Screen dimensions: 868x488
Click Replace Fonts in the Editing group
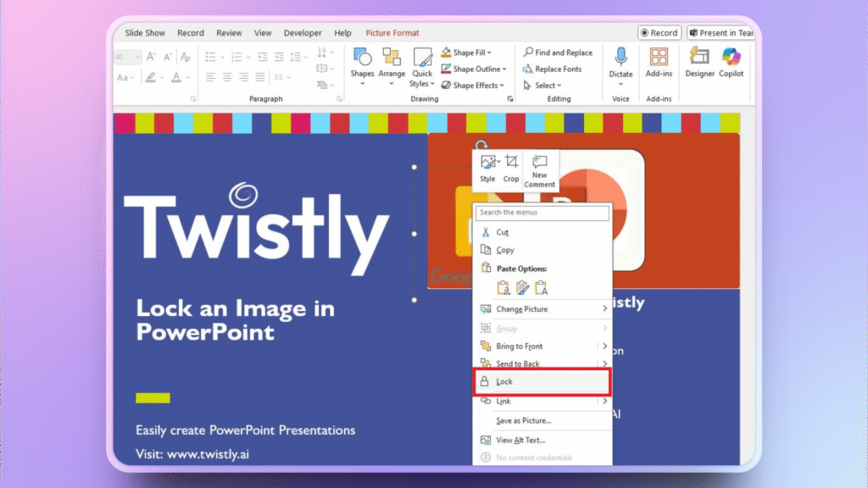click(559, 69)
